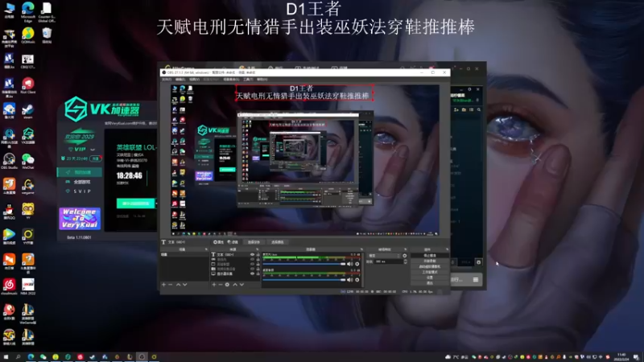
Task: Open settings gear of first mixer channel
Action: click(357, 264)
